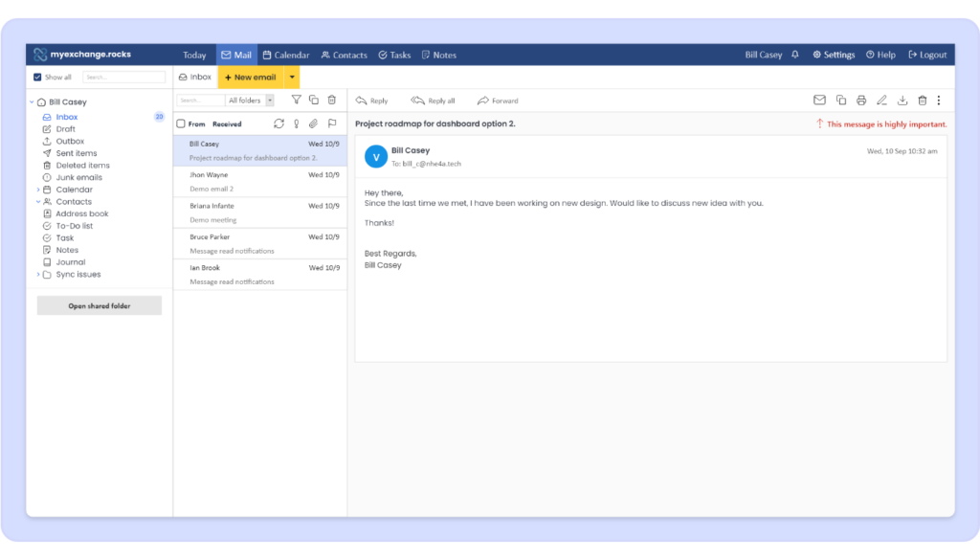Open the three-dot more options menu
980x560 pixels.
point(939,101)
